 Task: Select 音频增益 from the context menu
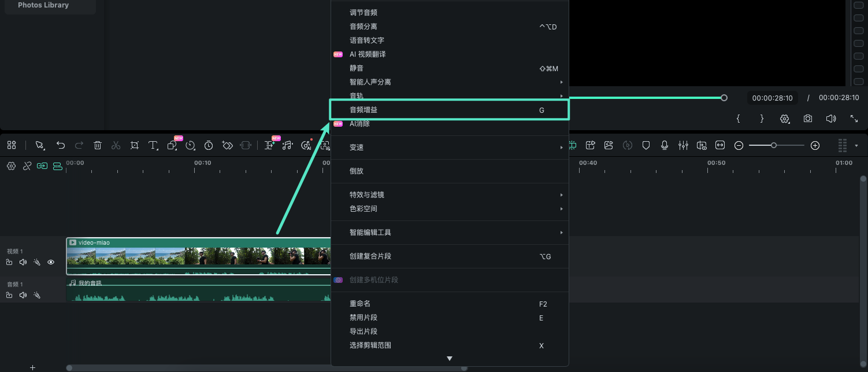450,109
